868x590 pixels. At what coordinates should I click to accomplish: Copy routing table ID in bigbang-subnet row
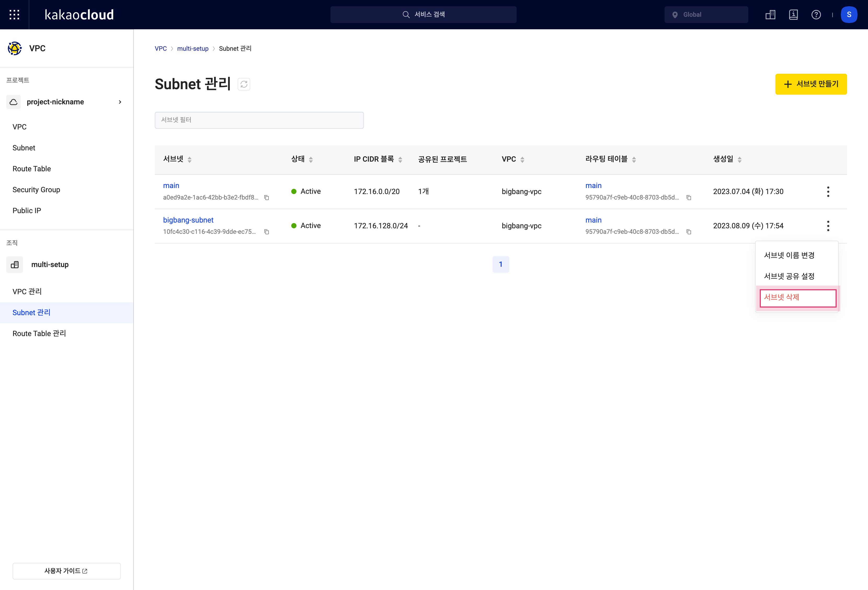[x=689, y=232]
